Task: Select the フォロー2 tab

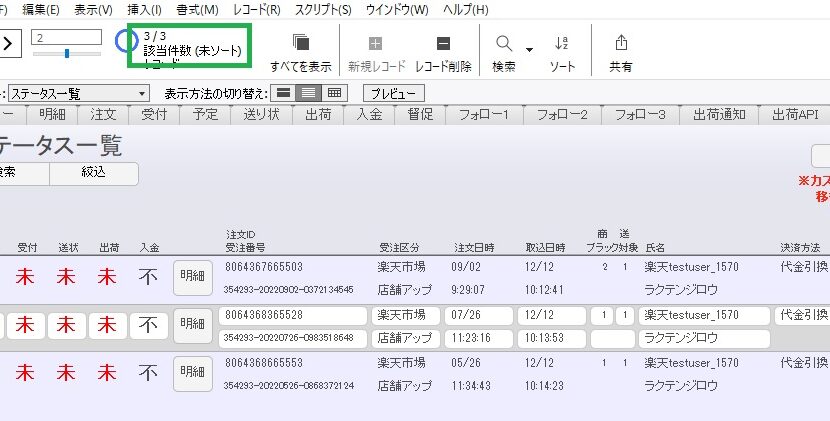Action: [562, 114]
